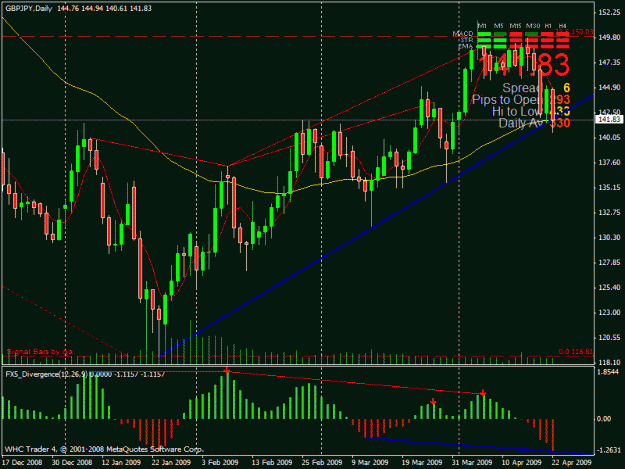Click the FX5_Divergence(12,26,9) indicator label
This screenshot has width=625, height=469.
[x=47, y=374]
